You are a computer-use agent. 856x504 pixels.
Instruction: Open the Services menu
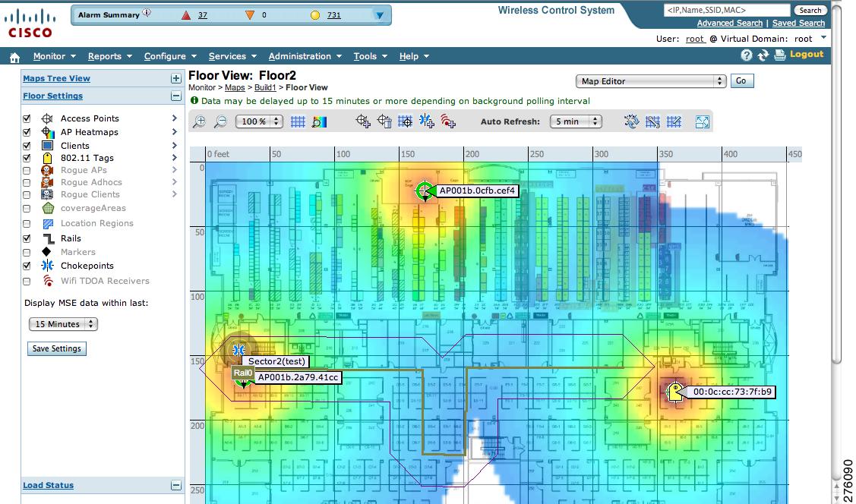point(232,56)
